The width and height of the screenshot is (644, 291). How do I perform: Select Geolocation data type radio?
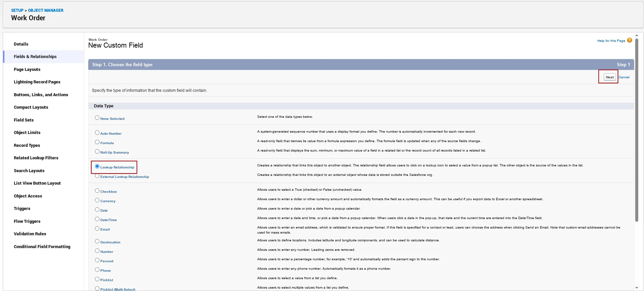point(97,241)
